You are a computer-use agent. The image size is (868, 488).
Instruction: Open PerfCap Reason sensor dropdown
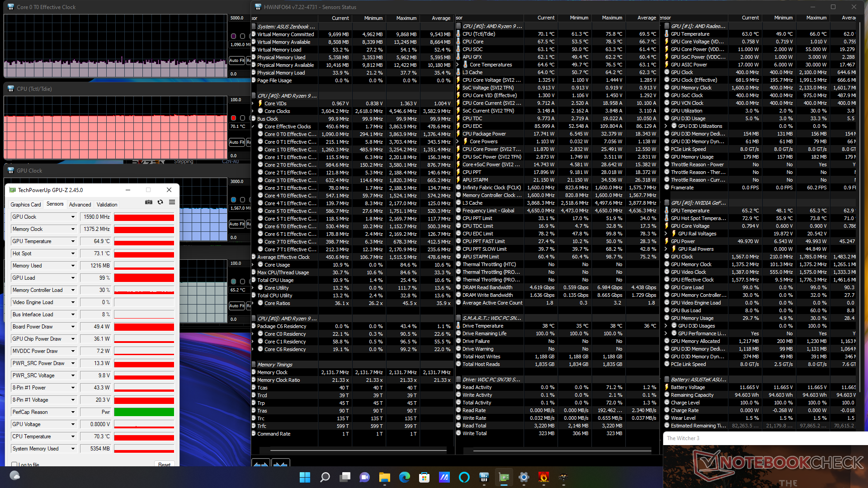(73, 412)
